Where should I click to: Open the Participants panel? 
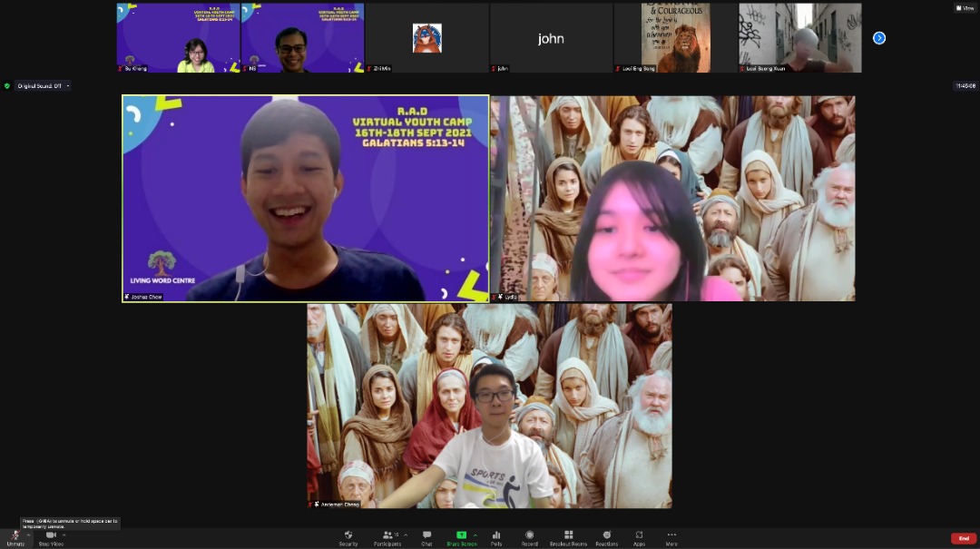coord(387,535)
